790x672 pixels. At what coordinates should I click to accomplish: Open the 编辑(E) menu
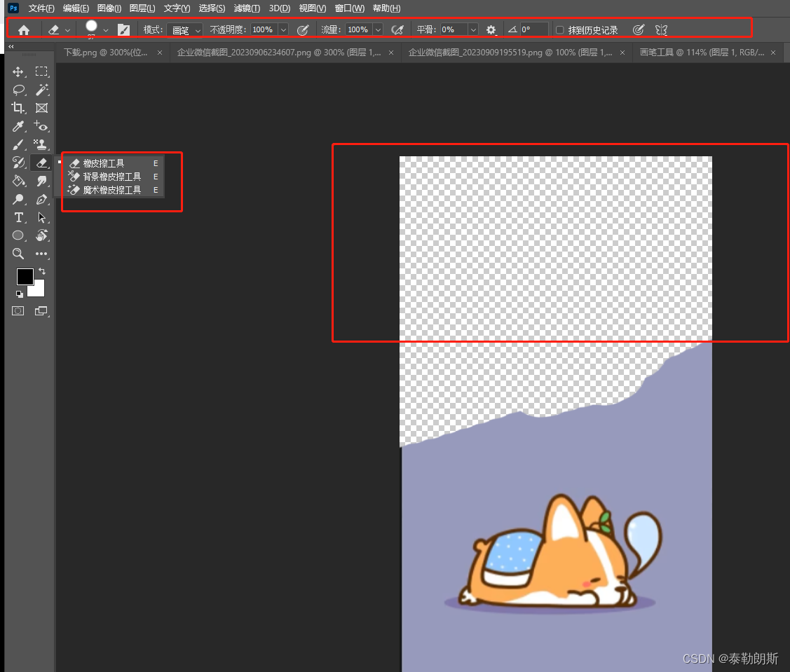[x=76, y=8]
